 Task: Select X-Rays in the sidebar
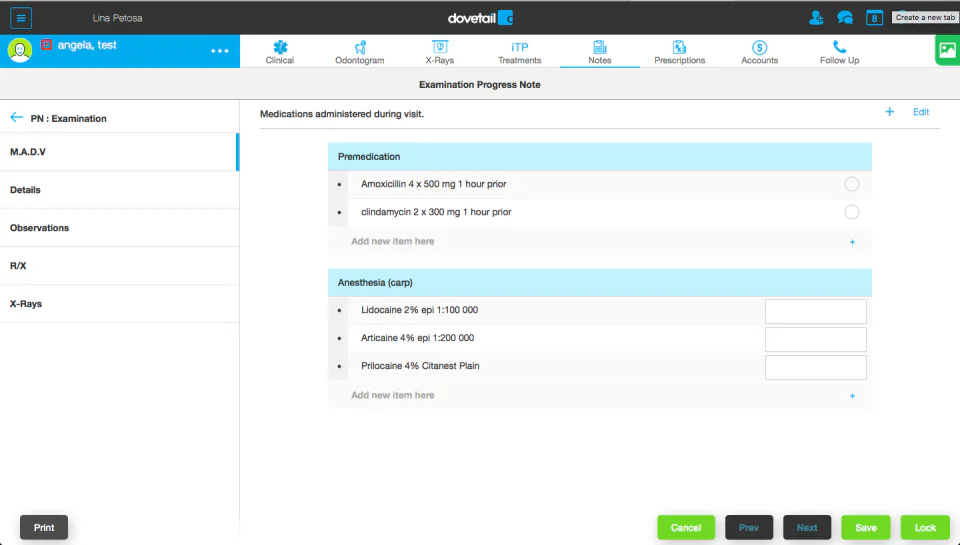[119, 304]
